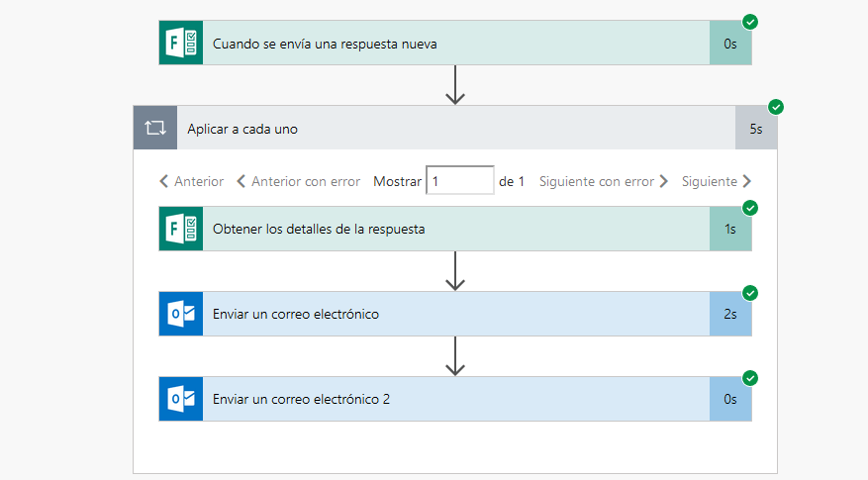Image resolution: width=868 pixels, height=480 pixels.
Task: Expand 'Cuando se envía una respuesta nueva' step
Action: [455, 44]
